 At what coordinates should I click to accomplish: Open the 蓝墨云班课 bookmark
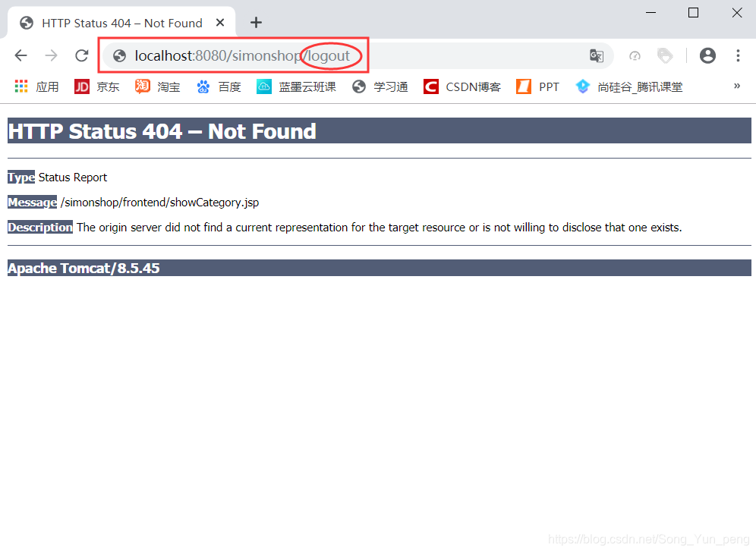pos(297,86)
